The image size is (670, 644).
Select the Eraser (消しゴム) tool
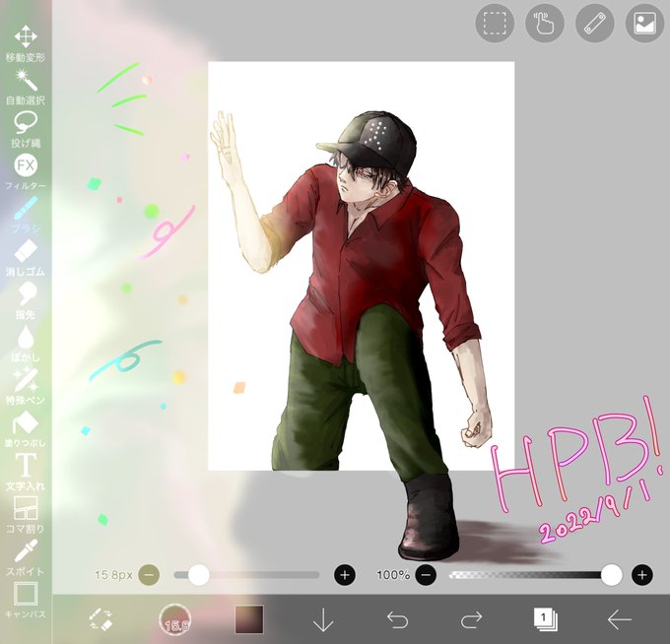click(26, 258)
